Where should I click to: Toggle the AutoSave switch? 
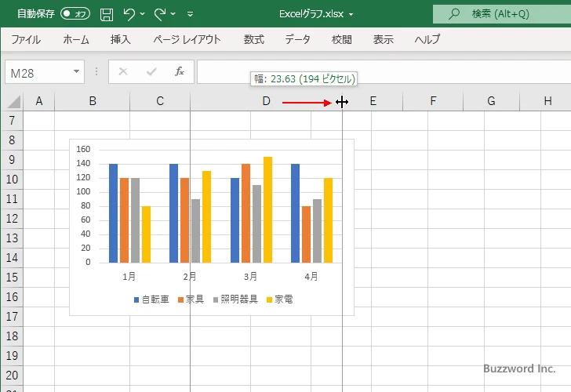pos(75,14)
